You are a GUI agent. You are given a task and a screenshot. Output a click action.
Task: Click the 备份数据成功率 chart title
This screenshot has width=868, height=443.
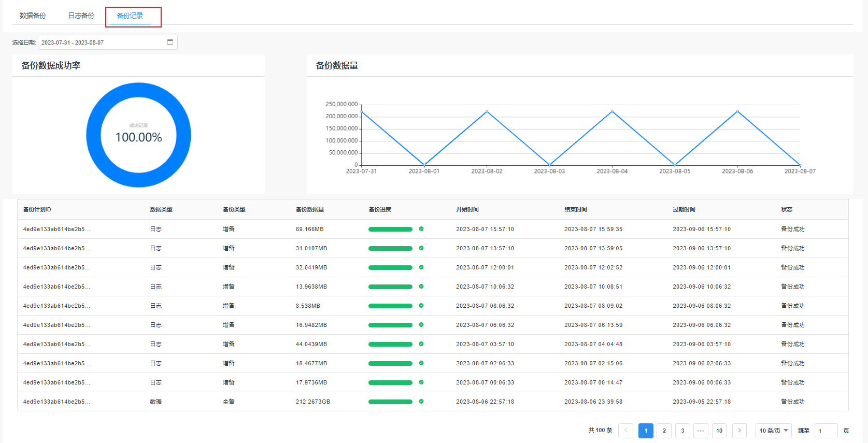pyautogui.click(x=51, y=65)
